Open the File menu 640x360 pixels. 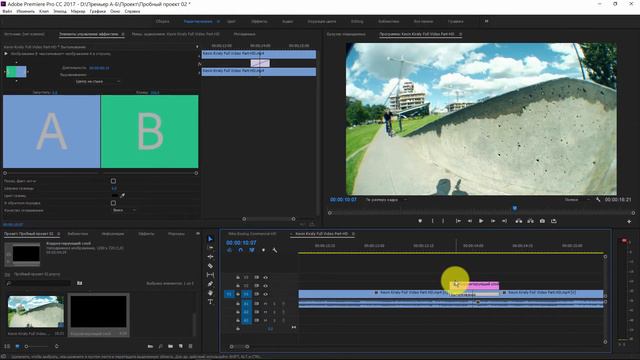pyautogui.click(x=7, y=11)
